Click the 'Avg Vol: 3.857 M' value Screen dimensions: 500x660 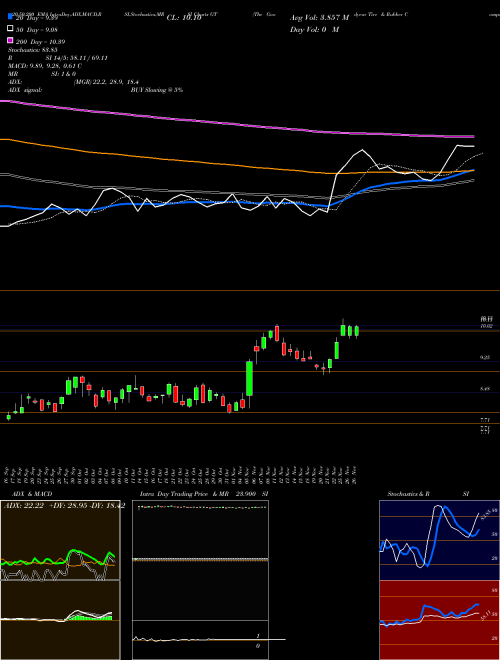(x=319, y=18)
